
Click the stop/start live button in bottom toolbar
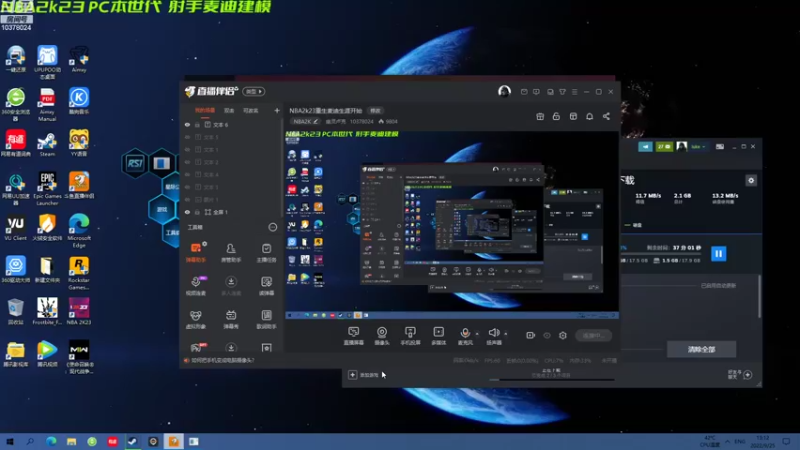(x=593, y=335)
